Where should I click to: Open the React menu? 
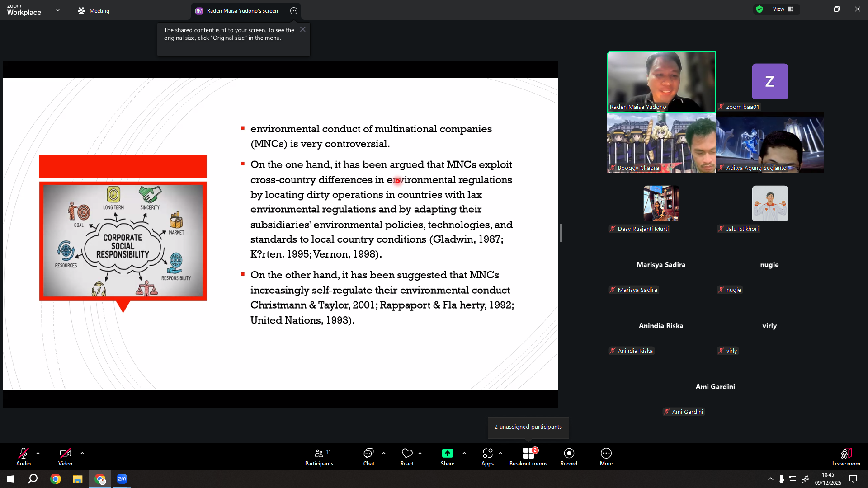click(407, 457)
